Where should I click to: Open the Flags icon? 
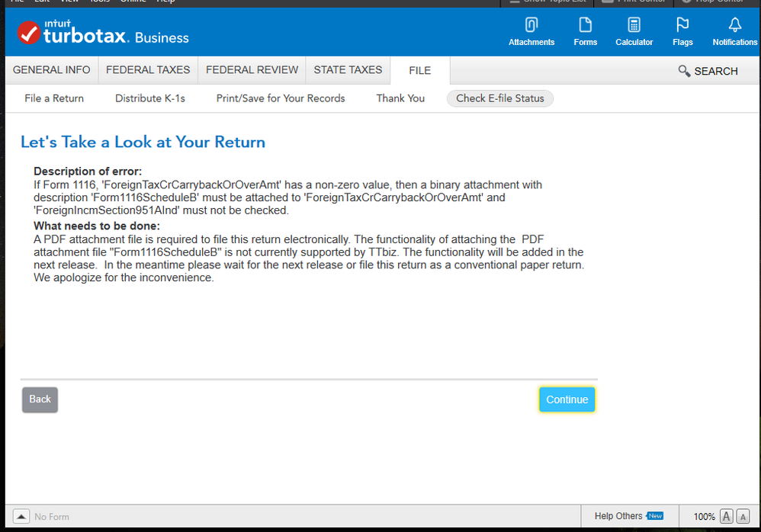[682, 25]
